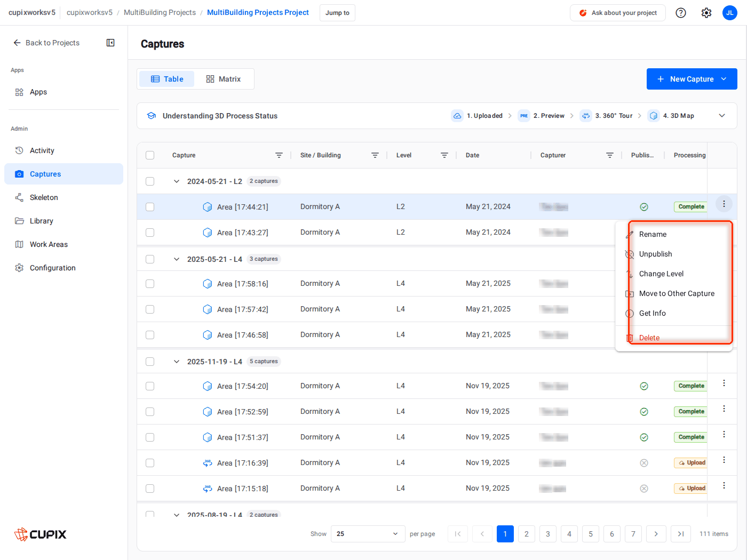Toggle the select-all checkbox in the table header
747x560 pixels.
[x=150, y=155]
